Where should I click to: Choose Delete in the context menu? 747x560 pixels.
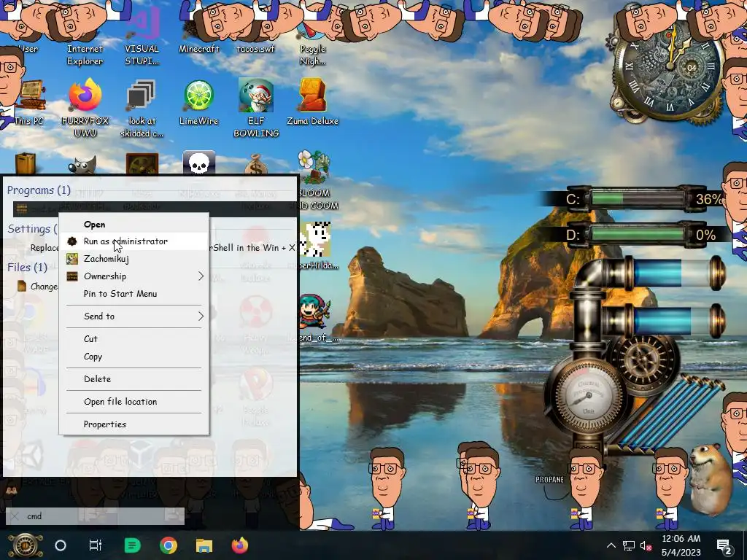pyautogui.click(x=134, y=379)
